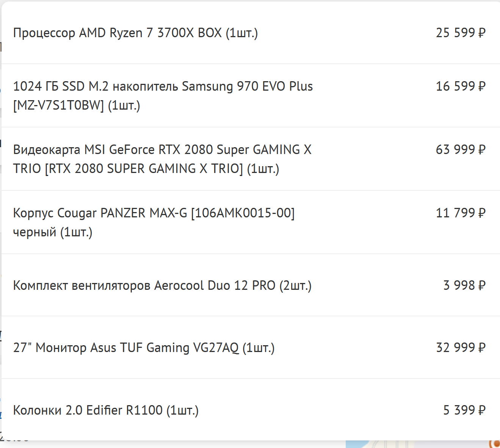This screenshot has width=500, height=448.
Task: Click the 63 999 ₽ graphics card price
Action: [460, 150]
